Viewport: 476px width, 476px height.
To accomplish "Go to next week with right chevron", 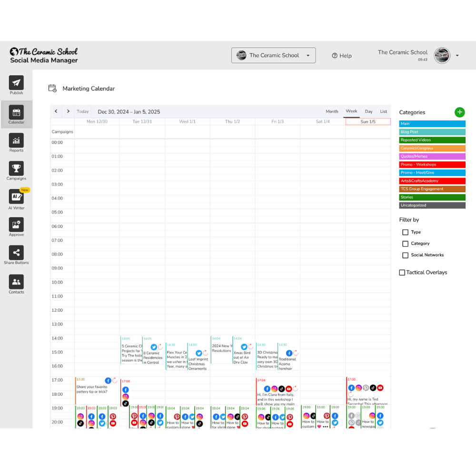I will [x=68, y=111].
